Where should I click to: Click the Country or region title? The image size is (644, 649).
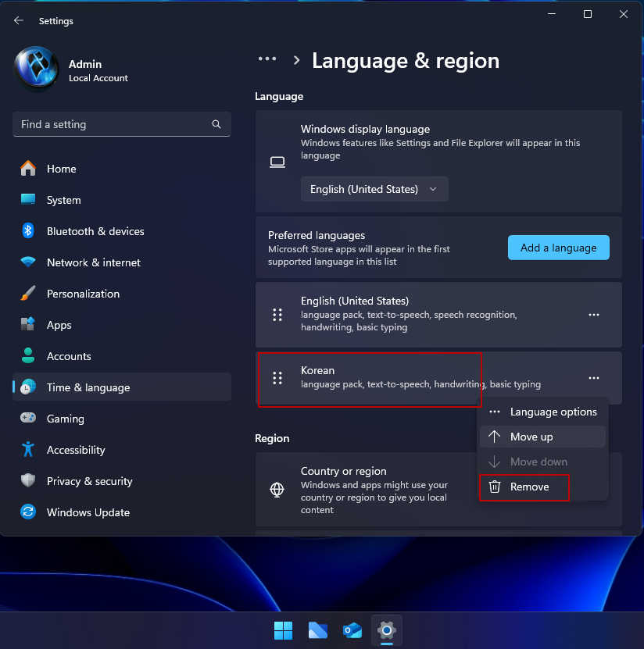coord(343,471)
